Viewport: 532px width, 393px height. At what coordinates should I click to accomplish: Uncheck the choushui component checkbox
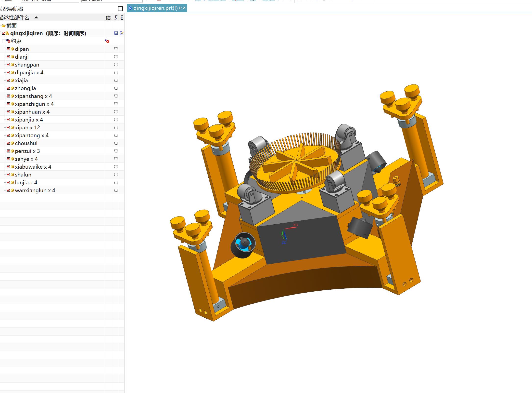[8, 143]
